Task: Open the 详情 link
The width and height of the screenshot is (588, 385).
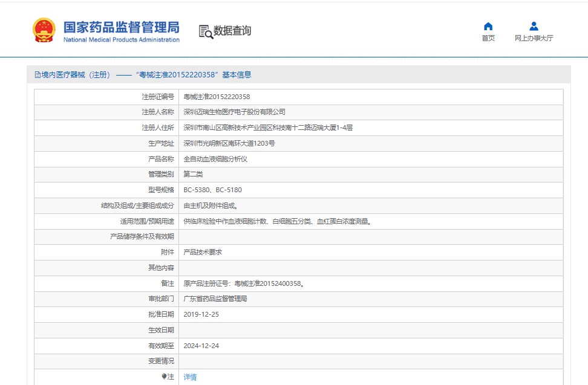Action: 190,377
